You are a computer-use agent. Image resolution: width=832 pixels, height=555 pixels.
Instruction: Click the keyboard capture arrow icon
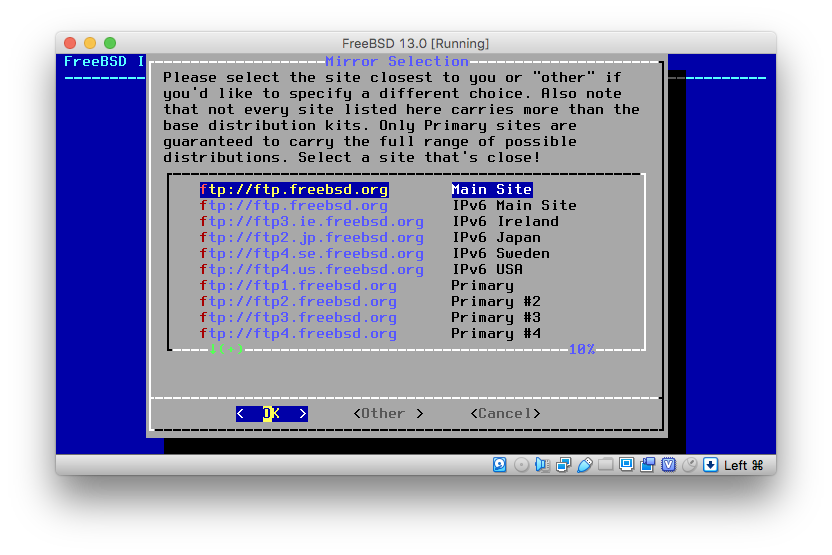click(710, 465)
